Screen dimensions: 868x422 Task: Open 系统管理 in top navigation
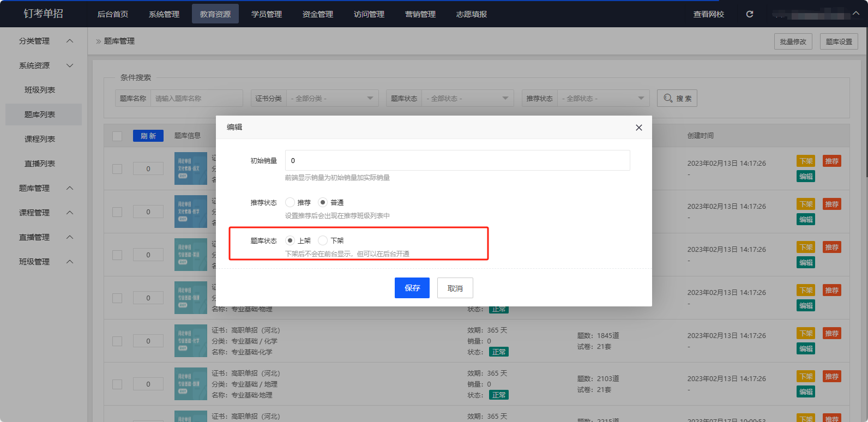pyautogui.click(x=164, y=14)
